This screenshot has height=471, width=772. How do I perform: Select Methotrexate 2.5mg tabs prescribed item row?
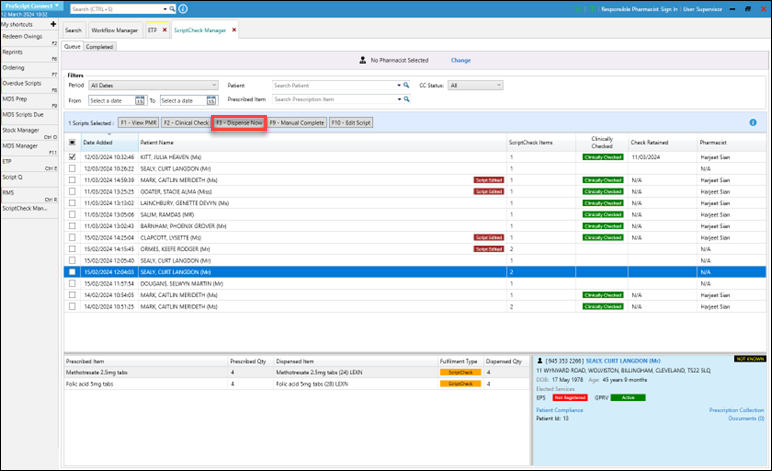[297, 373]
